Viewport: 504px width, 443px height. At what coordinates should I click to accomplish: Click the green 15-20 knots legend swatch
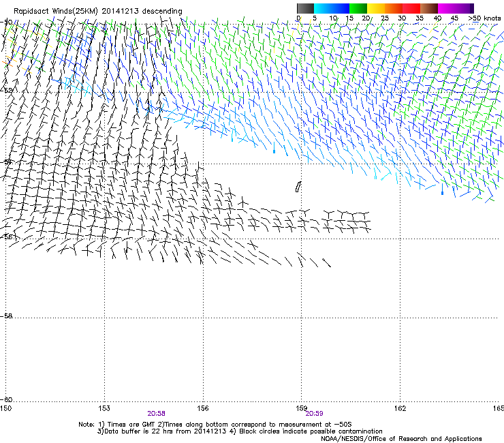click(x=358, y=8)
